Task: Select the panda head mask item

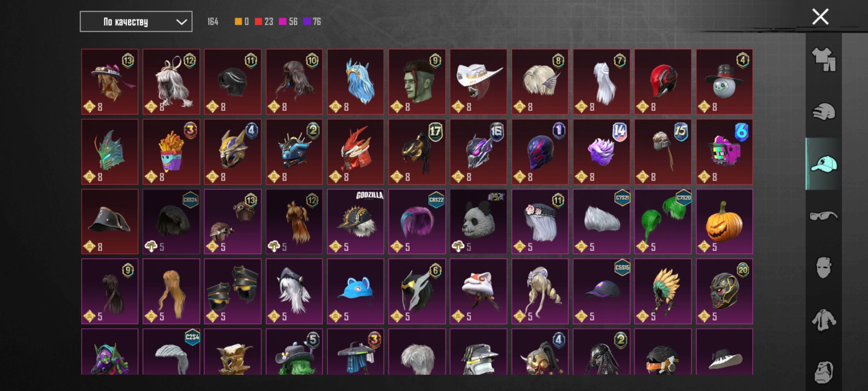Action: click(478, 221)
